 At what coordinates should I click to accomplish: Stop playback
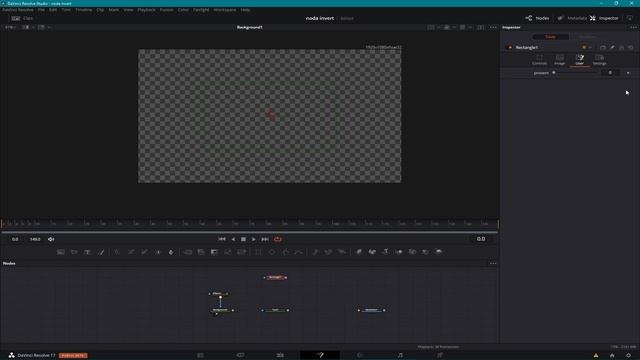click(x=243, y=239)
